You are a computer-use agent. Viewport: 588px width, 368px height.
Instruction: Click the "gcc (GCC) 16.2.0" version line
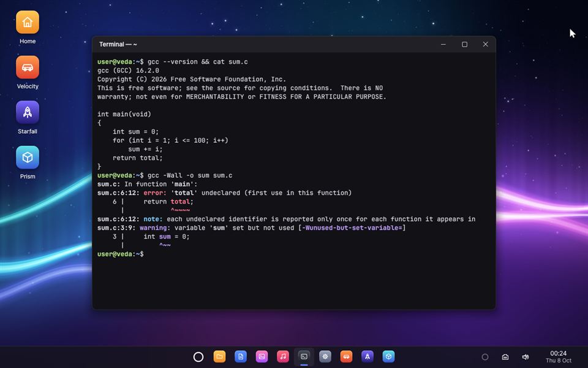pos(128,71)
